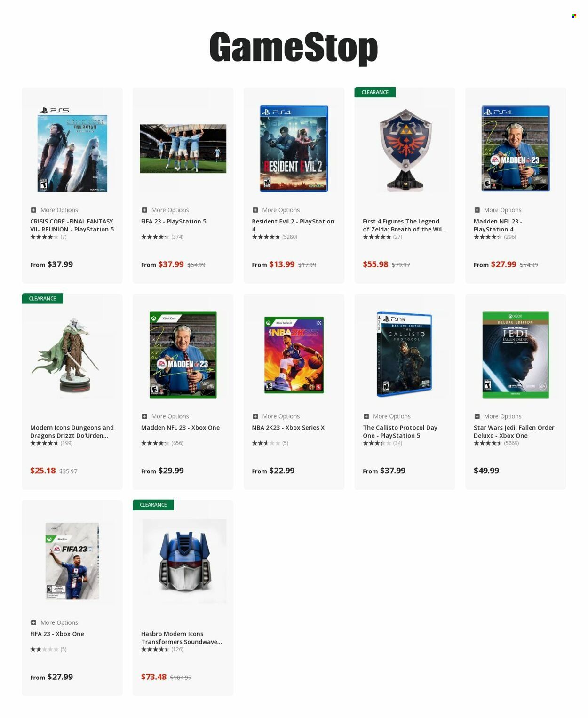The height and width of the screenshot is (718, 588).
Task: Expand More Options for Madden NFL 23 Xbox One
Action: pos(165,416)
